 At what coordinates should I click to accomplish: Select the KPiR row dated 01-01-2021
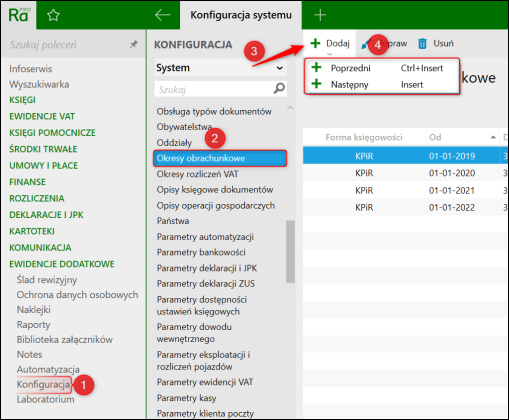pyautogui.click(x=405, y=190)
